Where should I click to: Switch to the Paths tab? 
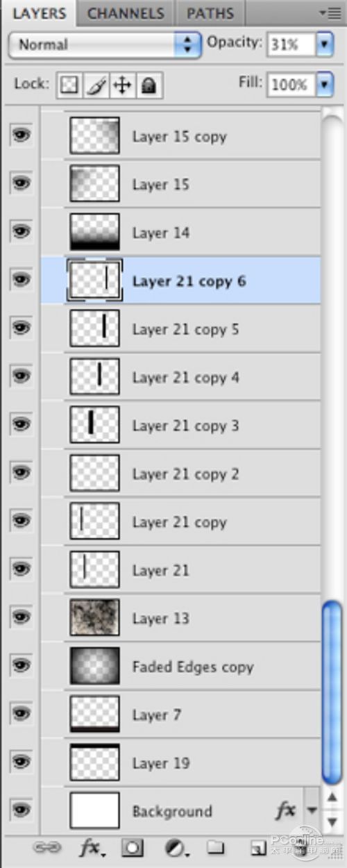(209, 12)
